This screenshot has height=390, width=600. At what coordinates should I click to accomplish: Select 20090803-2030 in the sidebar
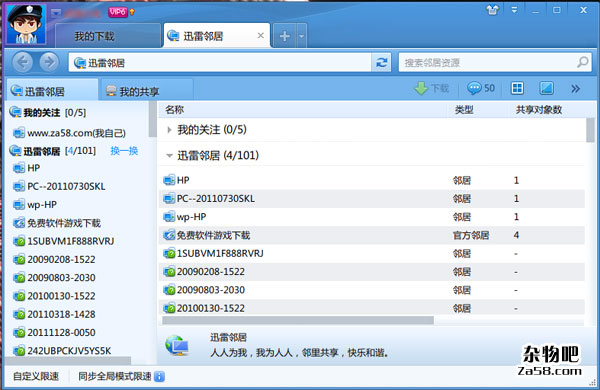point(54,278)
